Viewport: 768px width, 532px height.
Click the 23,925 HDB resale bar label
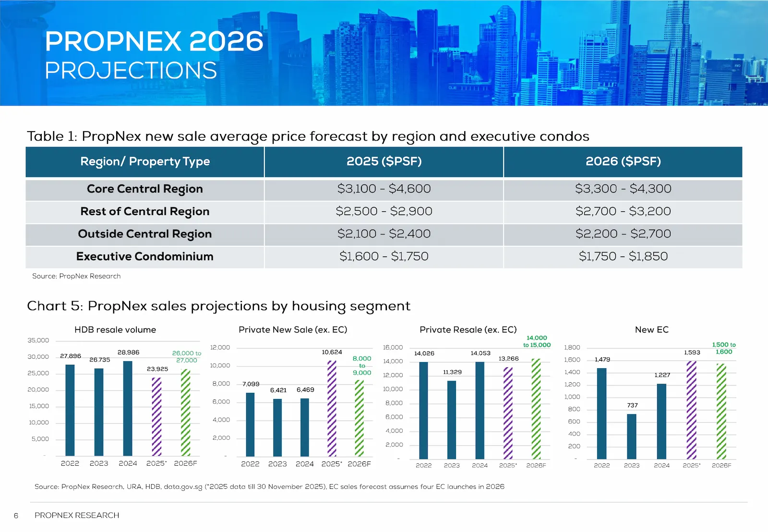pos(157,369)
